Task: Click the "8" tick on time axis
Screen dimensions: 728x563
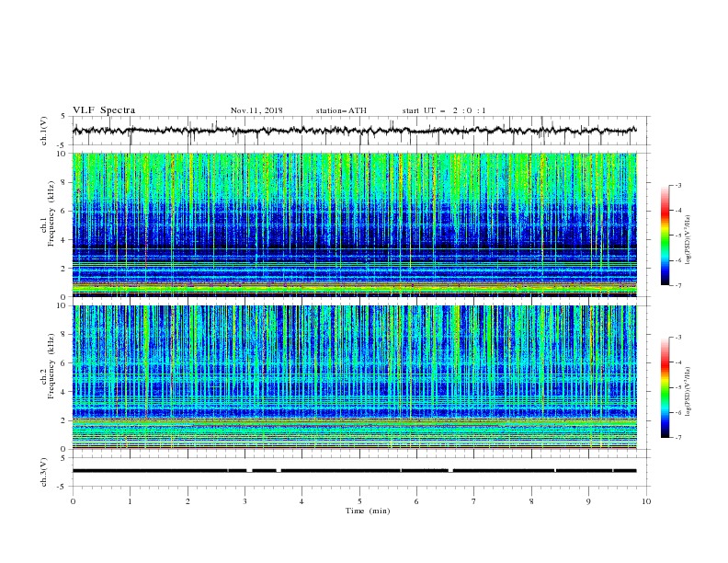Action: click(531, 501)
